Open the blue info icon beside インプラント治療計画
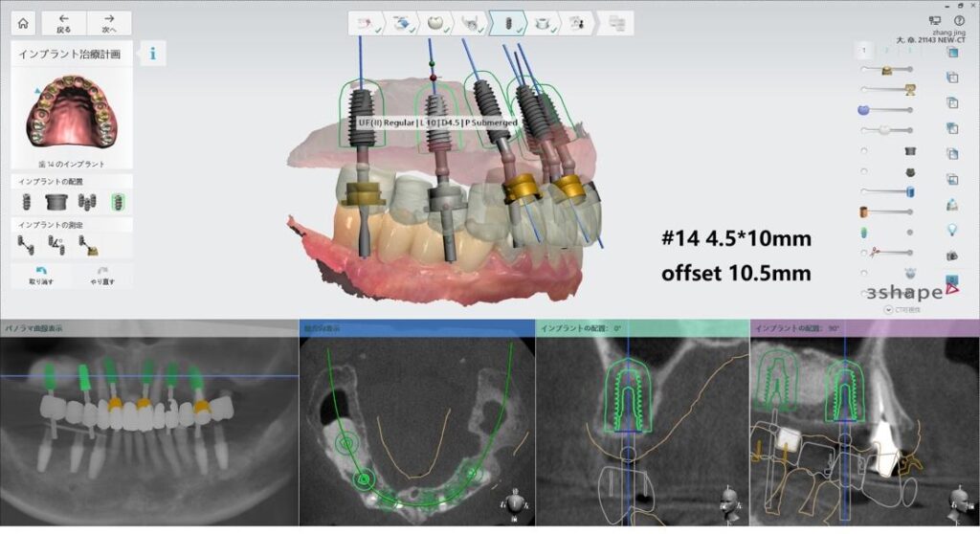This screenshot has width=980, height=534. tap(152, 54)
